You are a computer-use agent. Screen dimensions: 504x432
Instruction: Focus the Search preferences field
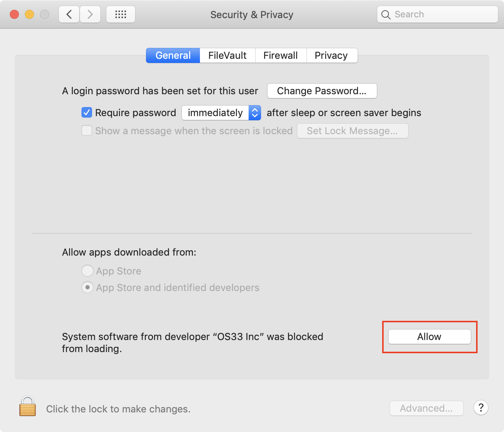pos(438,15)
